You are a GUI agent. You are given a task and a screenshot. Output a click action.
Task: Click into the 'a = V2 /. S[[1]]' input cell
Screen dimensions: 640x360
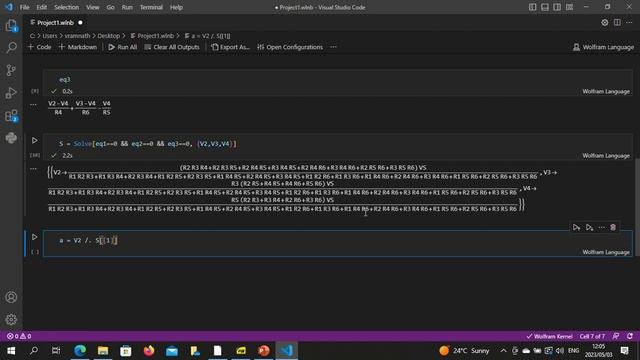point(338,240)
